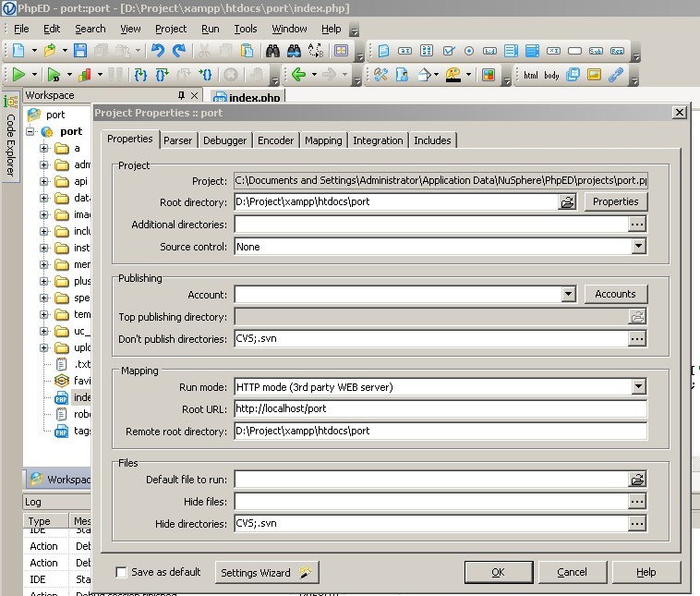The height and width of the screenshot is (596, 700).
Task: Open the Run icon dropdown arrow
Action: click(x=34, y=75)
